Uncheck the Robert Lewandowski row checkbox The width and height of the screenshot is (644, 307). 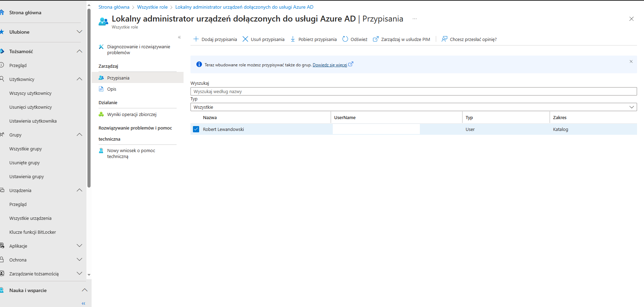pyautogui.click(x=196, y=129)
